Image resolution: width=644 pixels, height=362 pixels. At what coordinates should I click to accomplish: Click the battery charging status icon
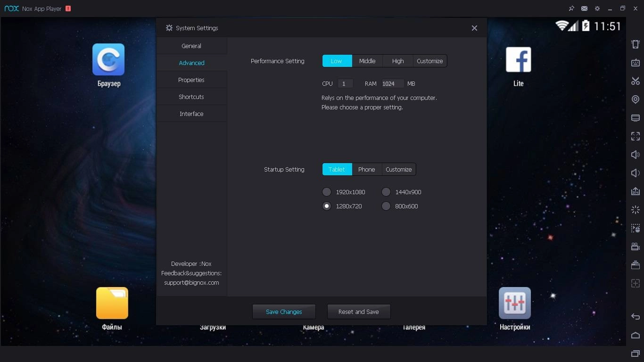click(586, 25)
